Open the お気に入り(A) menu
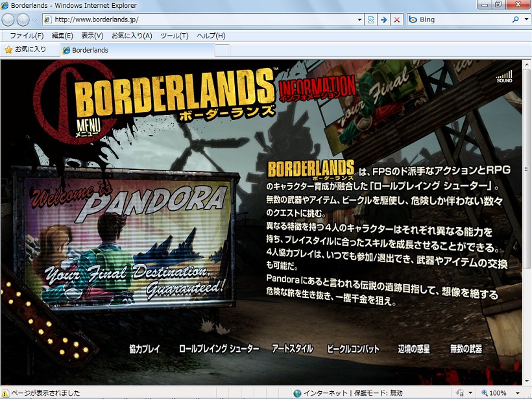532x399 pixels. [x=132, y=36]
